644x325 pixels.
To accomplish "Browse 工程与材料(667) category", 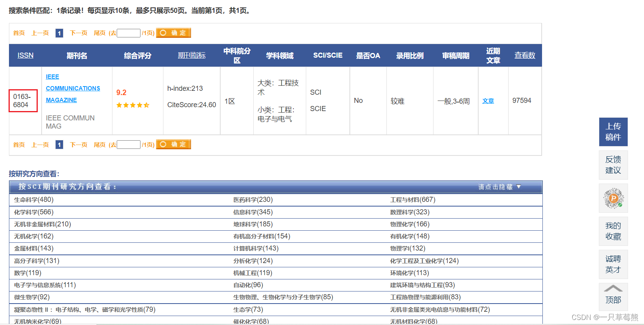I will (x=413, y=200).
